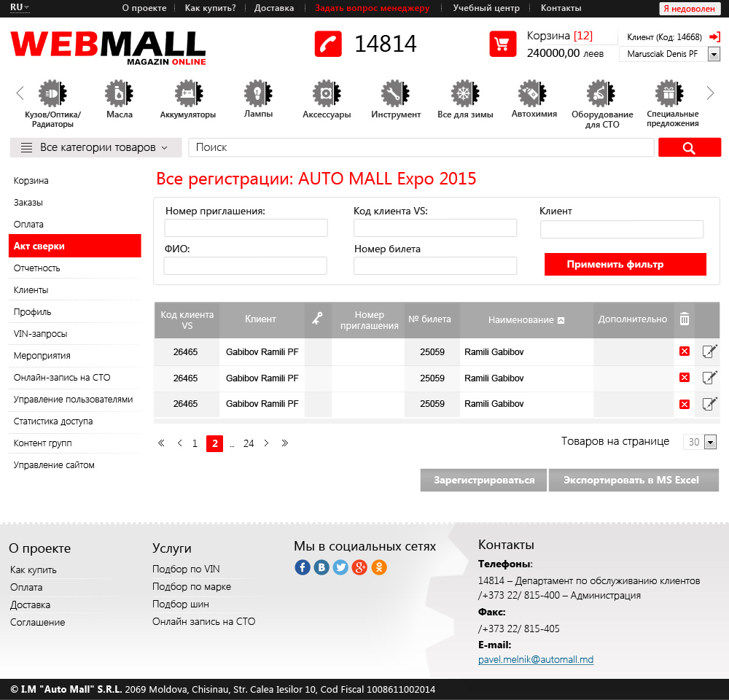Viewport: 729px width, 700px height.
Task: Open the items per page dropdown
Action: (710, 442)
